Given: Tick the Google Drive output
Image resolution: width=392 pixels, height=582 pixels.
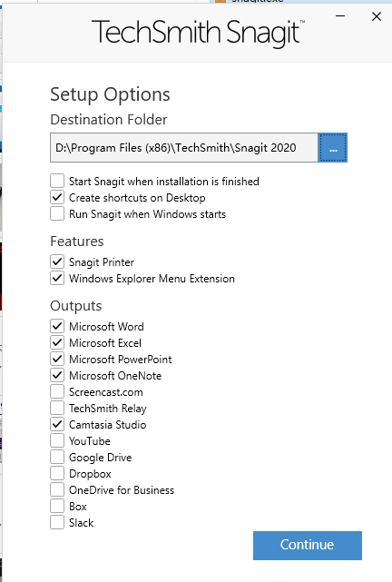Looking at the screenshot, I should pos(57,457).
